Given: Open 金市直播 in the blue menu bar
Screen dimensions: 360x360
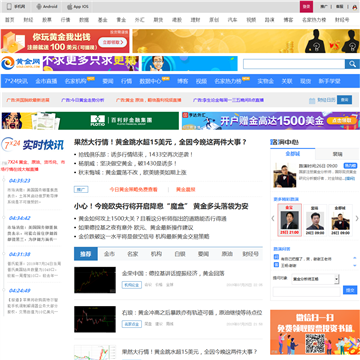Looking at the screenshot, I should [46, 81].
